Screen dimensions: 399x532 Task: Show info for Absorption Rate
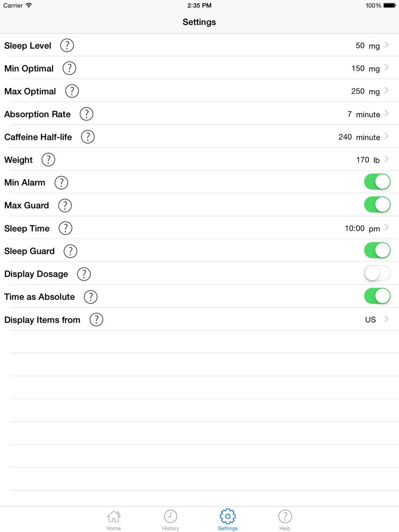(87, 114)
